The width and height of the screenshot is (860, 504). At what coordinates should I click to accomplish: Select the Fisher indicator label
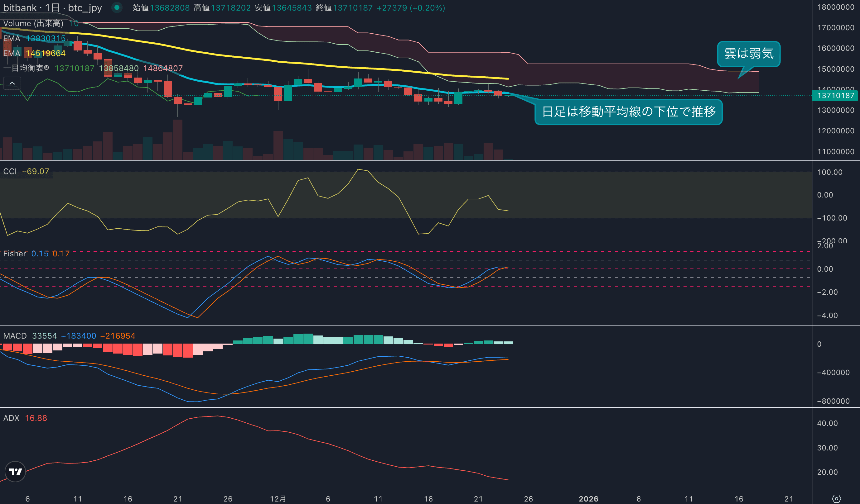click(x=15, y=254)
